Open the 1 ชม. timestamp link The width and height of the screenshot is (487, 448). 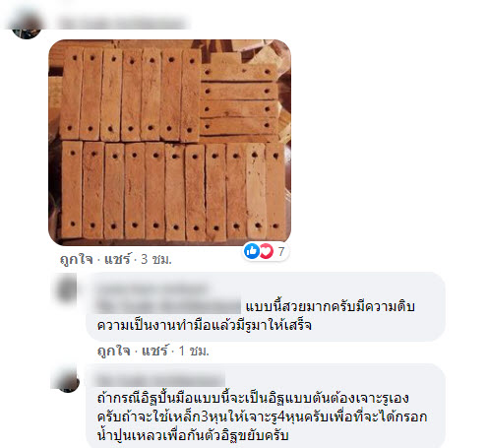tap(194, 352)
